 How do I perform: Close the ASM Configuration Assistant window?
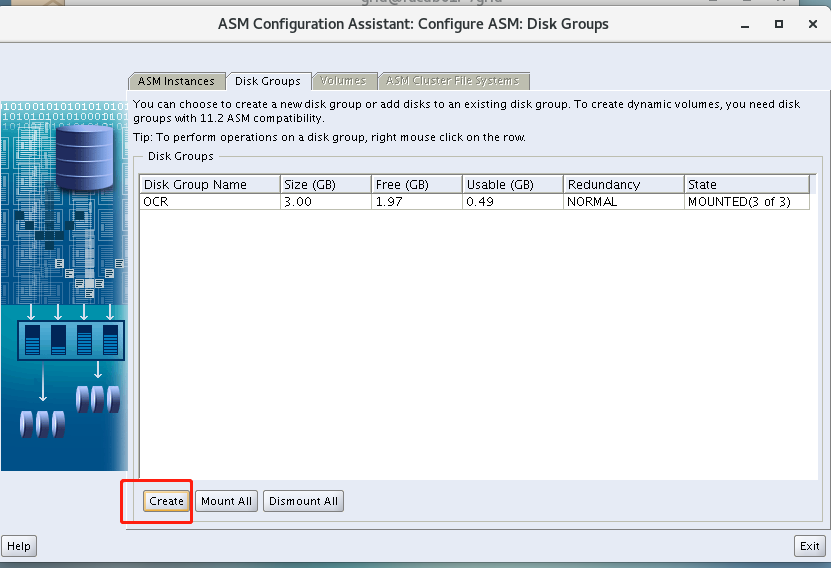tap(812, 24)
